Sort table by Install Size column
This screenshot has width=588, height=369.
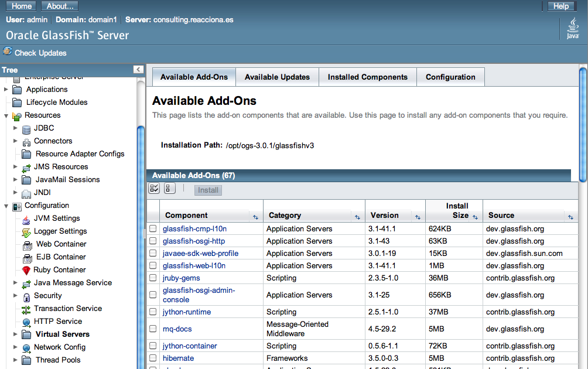(475, 217)
